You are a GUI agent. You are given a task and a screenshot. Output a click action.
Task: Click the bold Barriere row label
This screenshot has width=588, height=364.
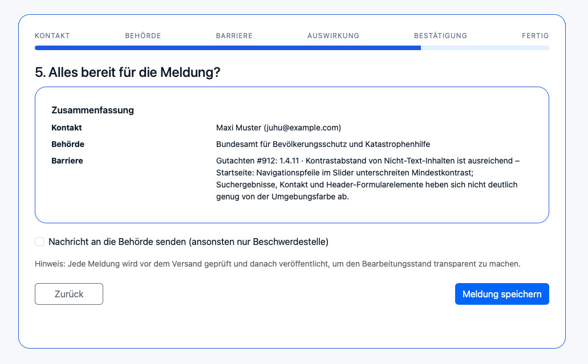click(67, 161)
